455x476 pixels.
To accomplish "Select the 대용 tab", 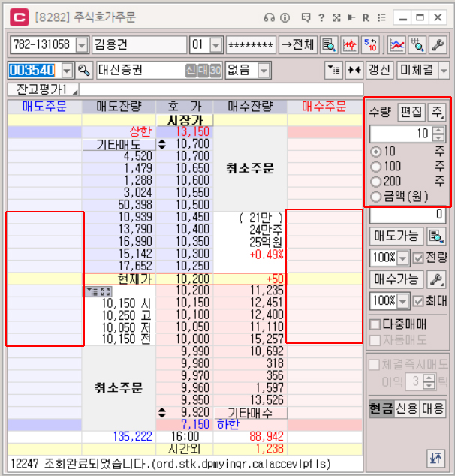I will pos(432,408).
